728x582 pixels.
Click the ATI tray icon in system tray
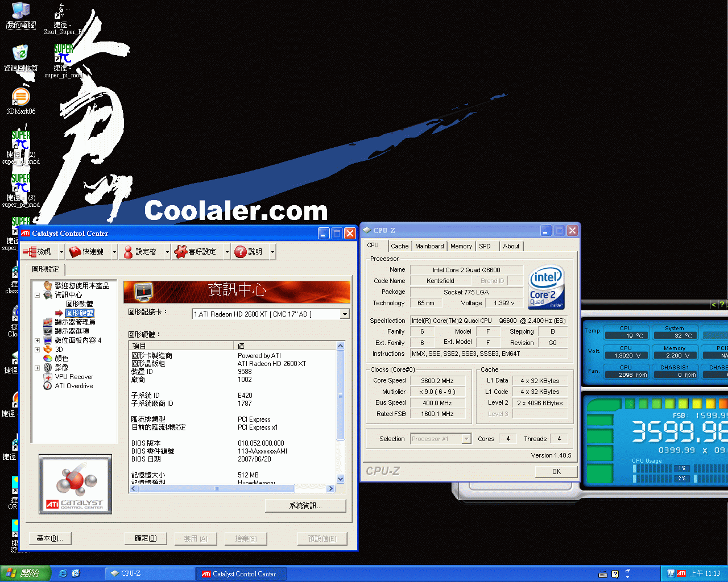click(x=681, y=573)
